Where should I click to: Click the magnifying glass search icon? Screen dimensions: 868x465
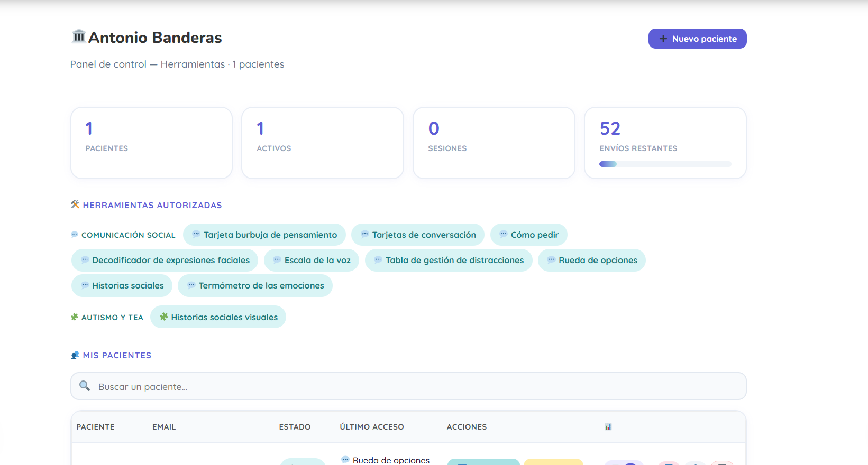(x=85, y=386)
